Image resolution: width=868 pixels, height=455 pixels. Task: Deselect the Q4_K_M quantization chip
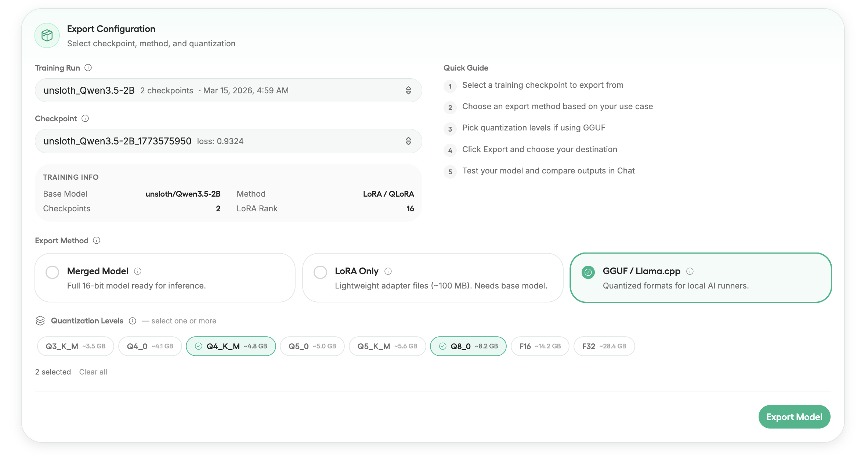point(231,346)
